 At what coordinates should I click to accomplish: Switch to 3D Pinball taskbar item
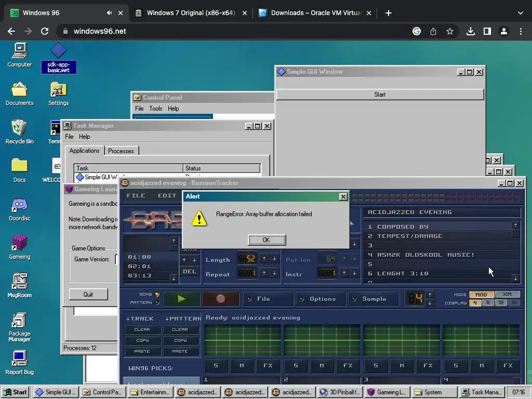340,392
